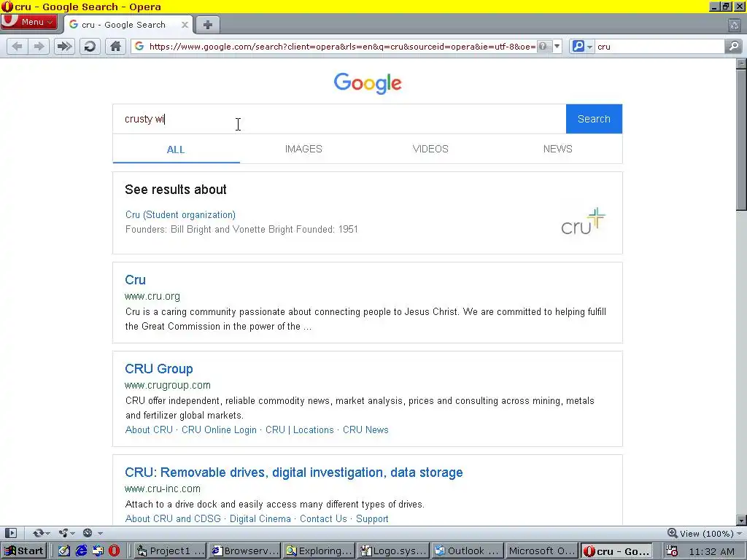Close the cru - Google Search tab
The width and height of the screenshot is (747, 560).
pos(185,25)
